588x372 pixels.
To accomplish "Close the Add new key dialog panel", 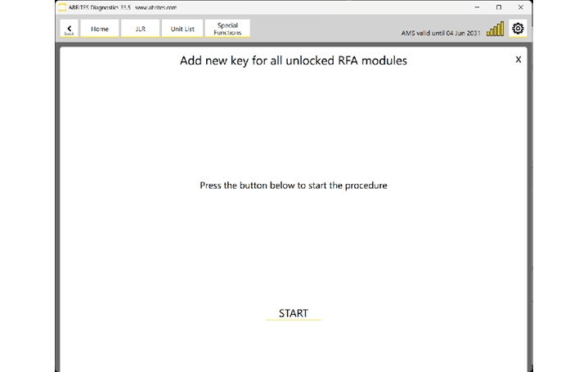I will 518,59.
